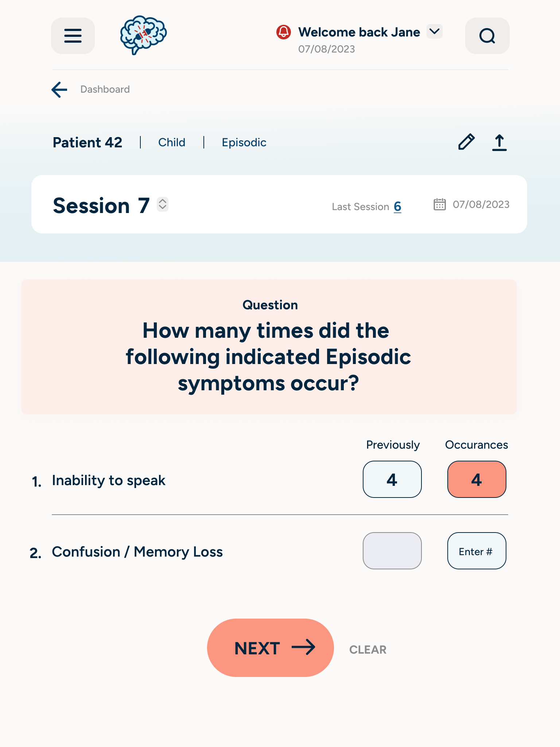Select the Child category label

172,142
